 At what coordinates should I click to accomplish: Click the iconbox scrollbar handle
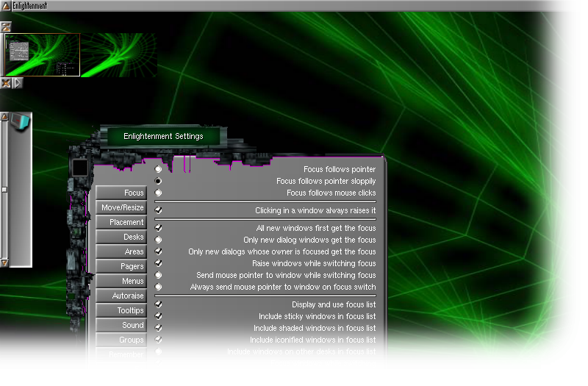[x=4, y=190]
